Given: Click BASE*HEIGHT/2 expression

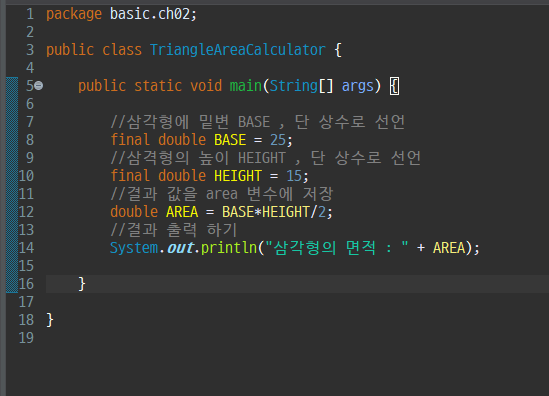Looking at the screenshot, I should [274, 212].
